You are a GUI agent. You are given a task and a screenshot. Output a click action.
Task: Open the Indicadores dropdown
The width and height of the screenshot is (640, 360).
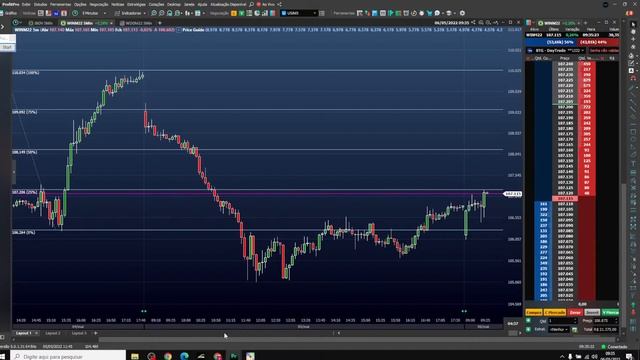131,13
